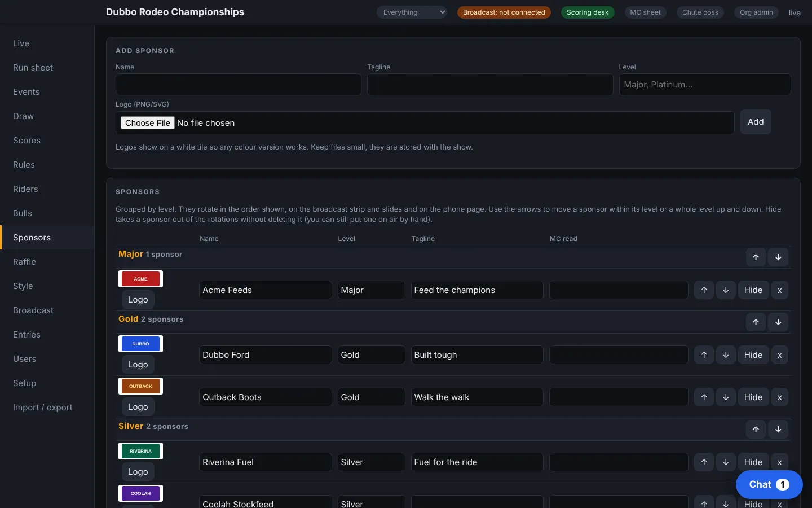Open the MC sheet view
The image size is (812, 508).
coord(646,12)
